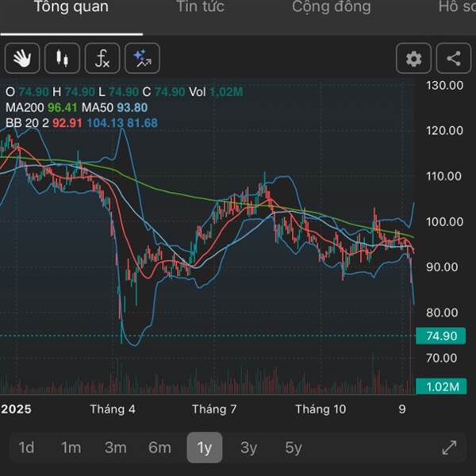
Task: Open the Hồ sơ tab
Action: (457, 6)
